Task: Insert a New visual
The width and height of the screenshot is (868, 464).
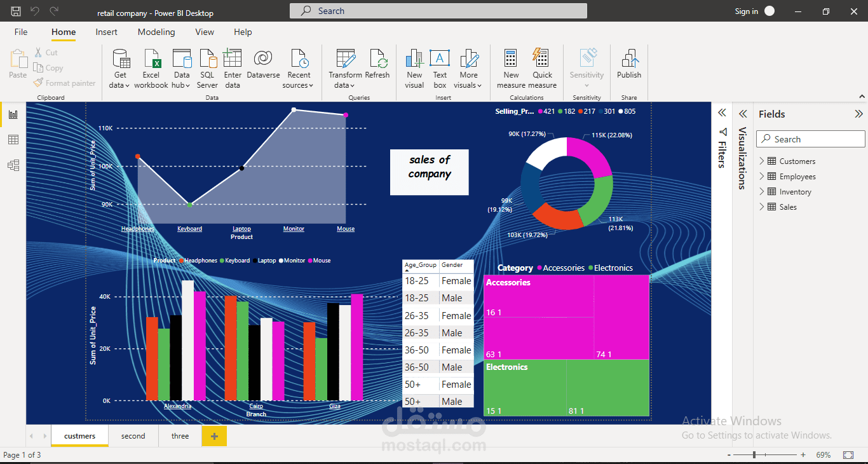Action: click(x=414, y=59)
